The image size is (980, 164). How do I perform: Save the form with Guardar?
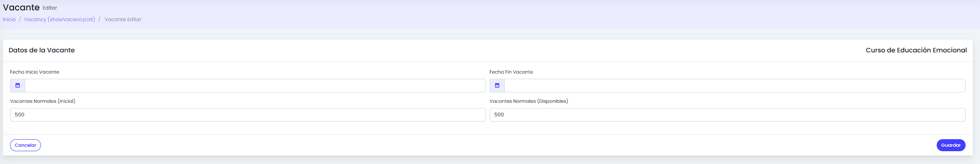pyautogui.click(x=951, y=145)
